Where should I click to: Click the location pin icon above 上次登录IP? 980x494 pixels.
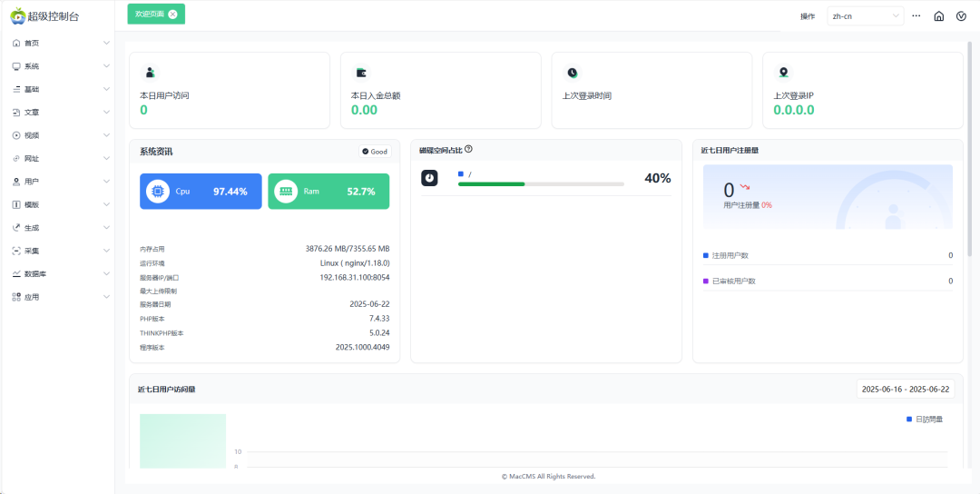[x=784, y=73]
